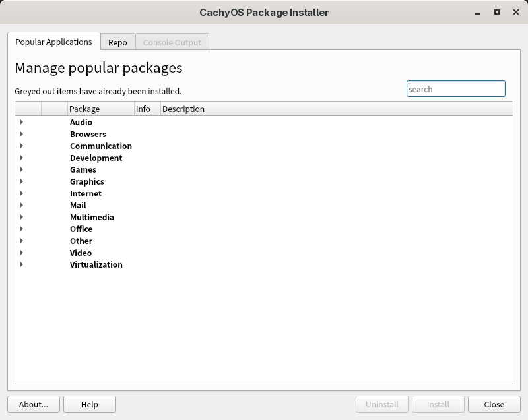Select the Video category row
The width and height of the screenshot is (528, 420).
click(x=81, y=253)
